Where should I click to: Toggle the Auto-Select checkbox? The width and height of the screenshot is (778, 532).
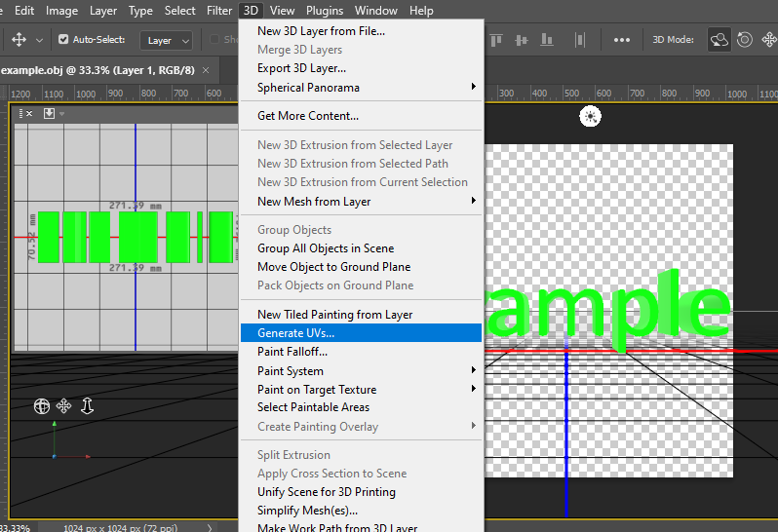(x=63, y=39)
